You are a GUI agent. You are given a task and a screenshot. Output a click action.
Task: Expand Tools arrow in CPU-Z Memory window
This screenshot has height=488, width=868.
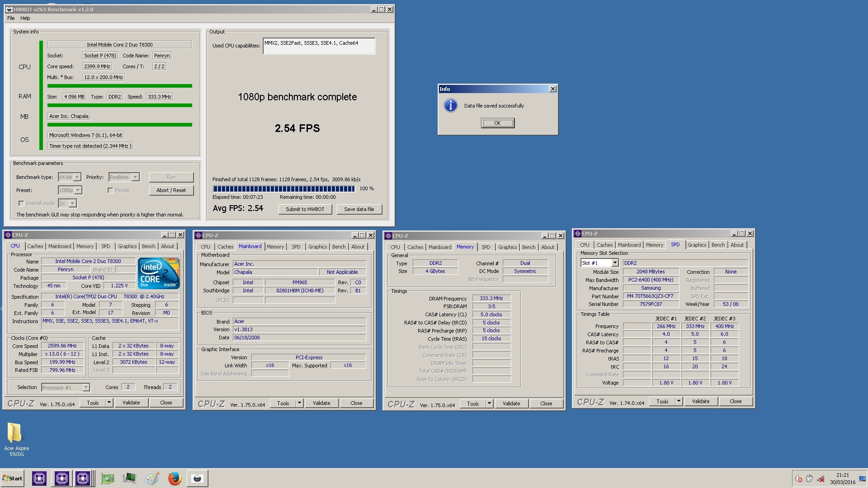(489, 404)
